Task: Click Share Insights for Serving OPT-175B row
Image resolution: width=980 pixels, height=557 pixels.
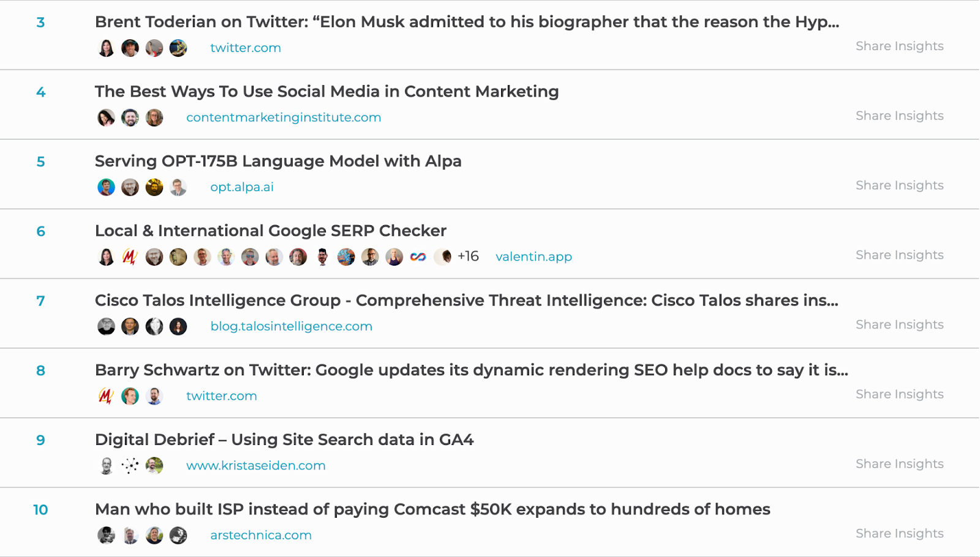Action: (899, 185)
